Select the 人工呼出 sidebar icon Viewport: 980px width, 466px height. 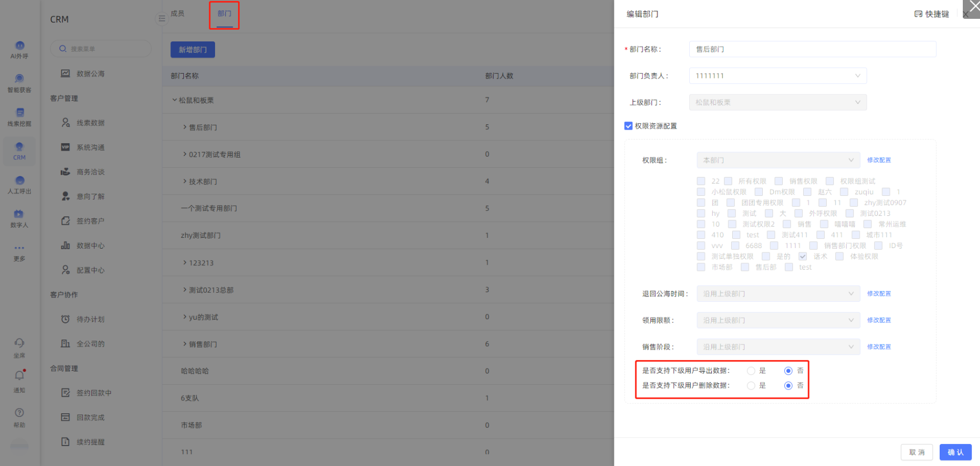19,181
